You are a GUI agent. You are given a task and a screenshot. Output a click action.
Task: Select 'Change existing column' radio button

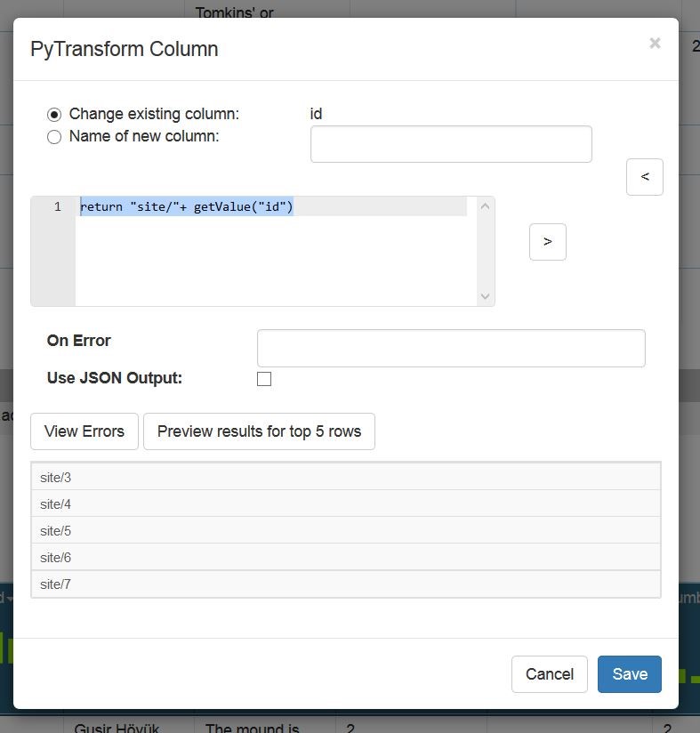(54, 115)
